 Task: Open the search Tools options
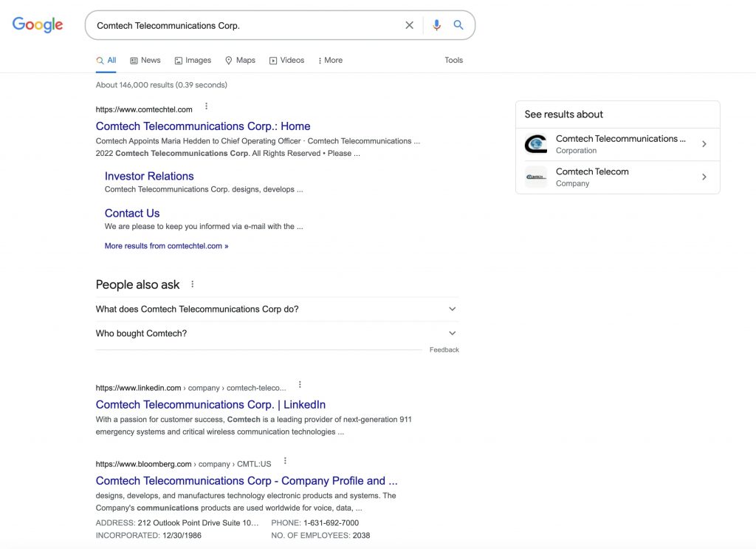tap(454, 61)
